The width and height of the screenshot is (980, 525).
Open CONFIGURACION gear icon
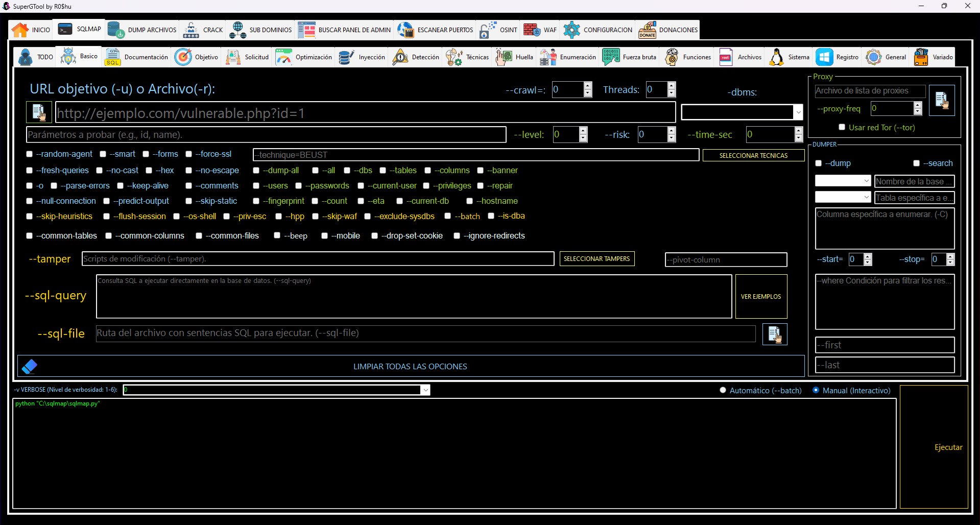[x=571, y=30]
